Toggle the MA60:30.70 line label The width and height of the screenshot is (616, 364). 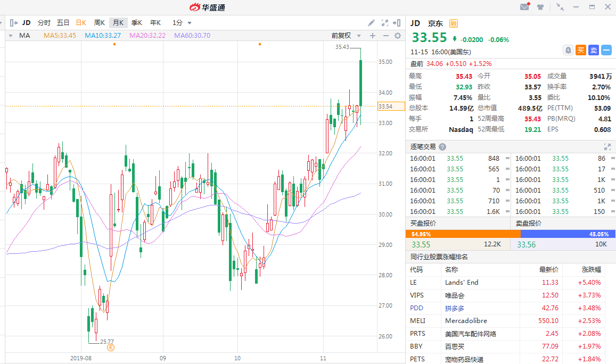[x=192, y=36]
